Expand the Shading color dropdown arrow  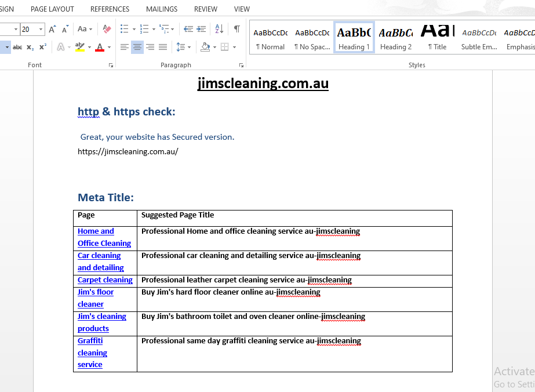click(x=214, y=47)
